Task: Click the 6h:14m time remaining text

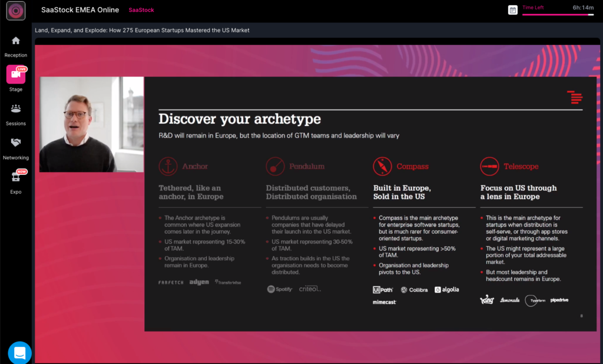Action: click(583, 7)
